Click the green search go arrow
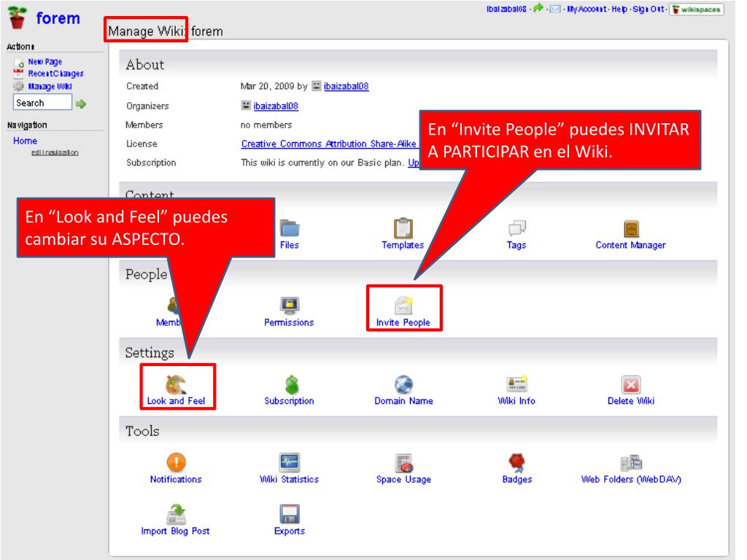 81,104
